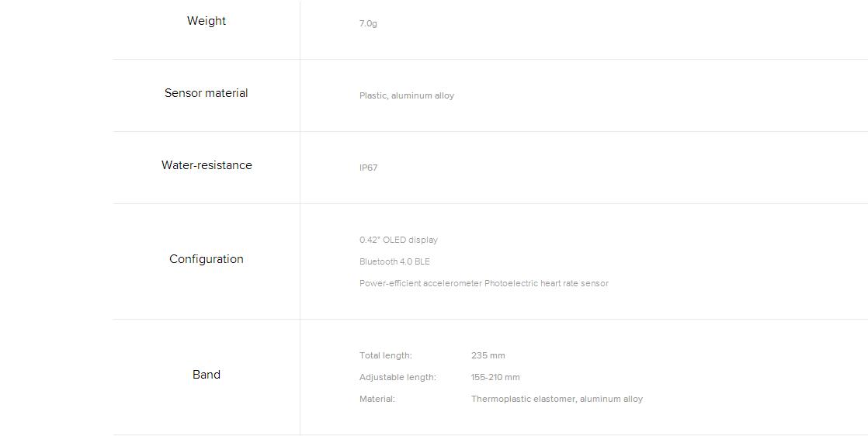Click the Material label in Band
Screen dimensions: 868x436
click(x=377, y=399)
